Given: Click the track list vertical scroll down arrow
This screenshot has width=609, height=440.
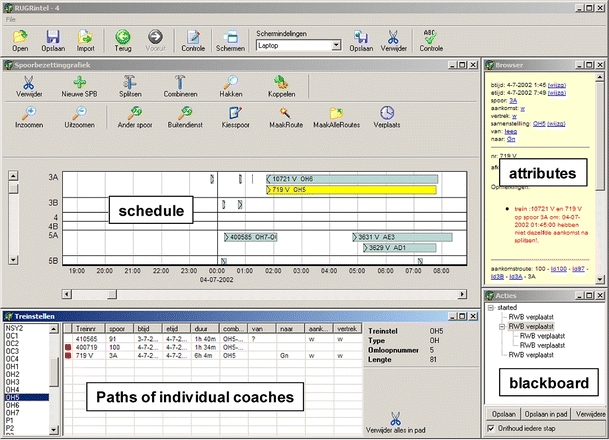Looking at the screenshot, I should click(13, 260).
